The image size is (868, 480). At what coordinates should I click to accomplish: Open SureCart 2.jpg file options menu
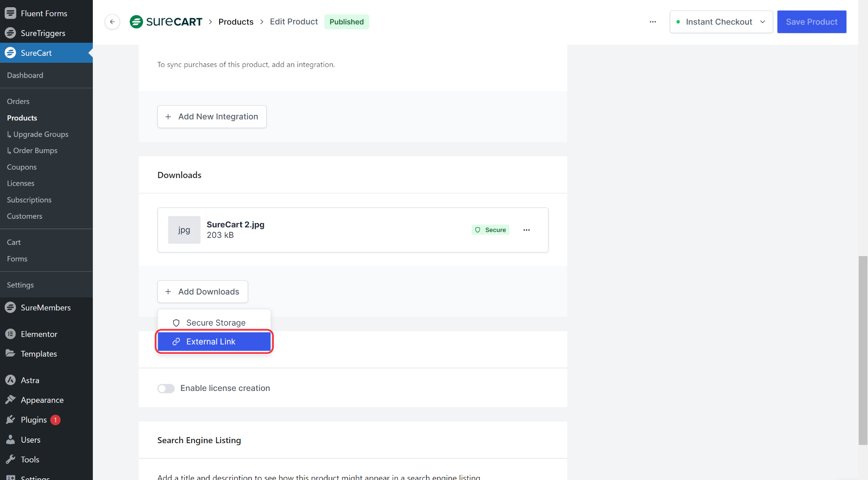526,230
